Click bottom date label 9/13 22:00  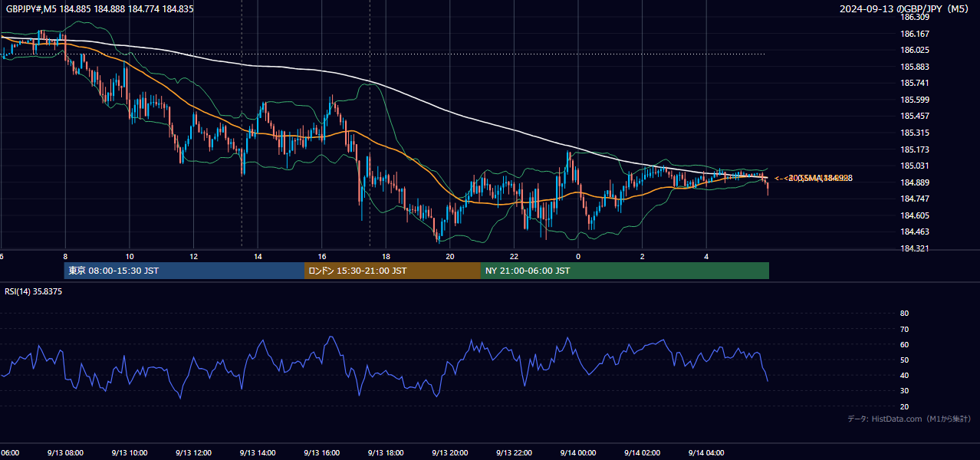click(x=515, y=452)
